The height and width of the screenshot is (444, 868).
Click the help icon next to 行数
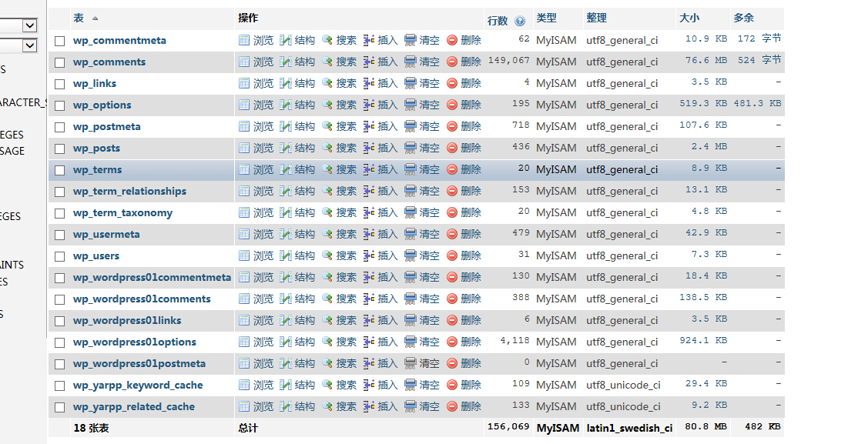pyautogui.click(x=520, y=21)
